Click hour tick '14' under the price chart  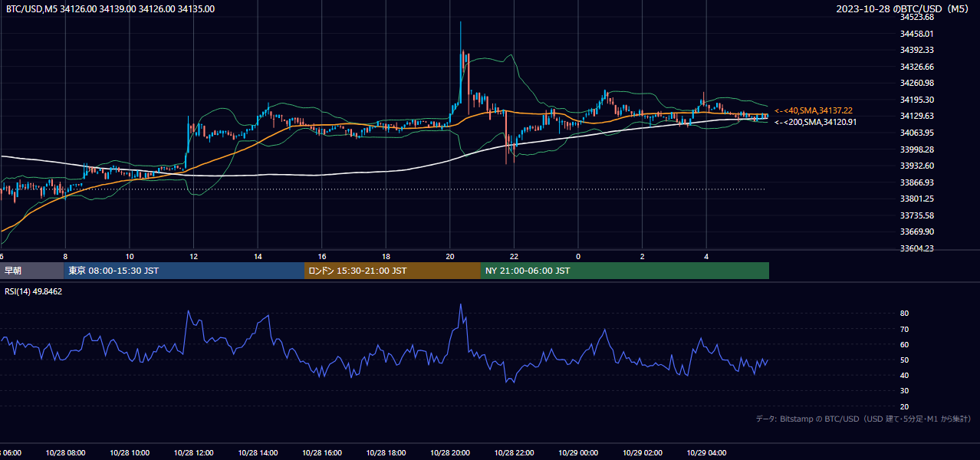coord(258,257)
